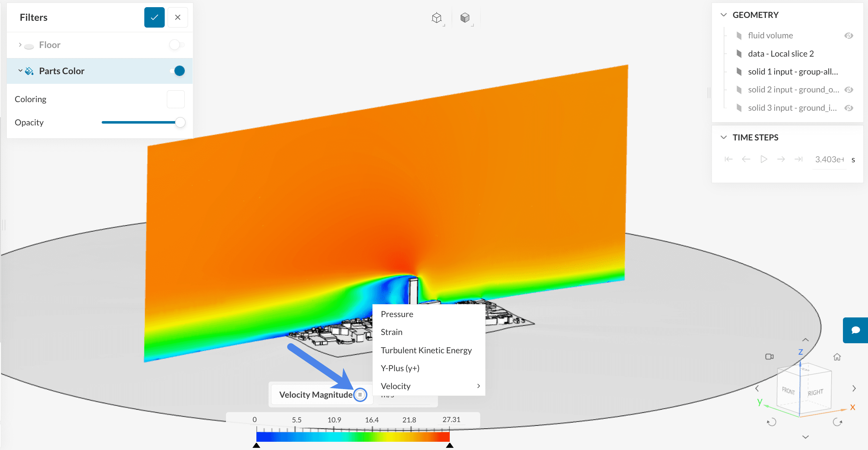Select Pressure from the field list
868x450 pixels.
pyautogui.click(x=397, y=314)
